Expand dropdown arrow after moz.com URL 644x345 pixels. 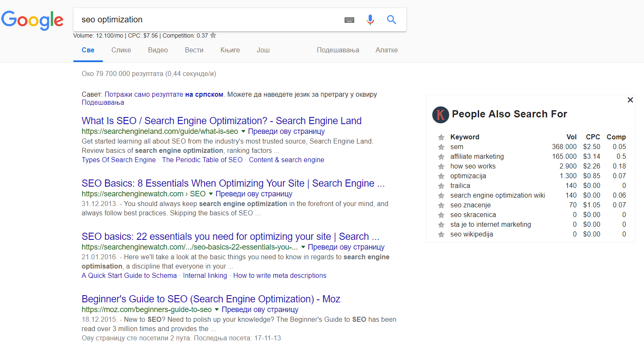(x=217, y=310)
